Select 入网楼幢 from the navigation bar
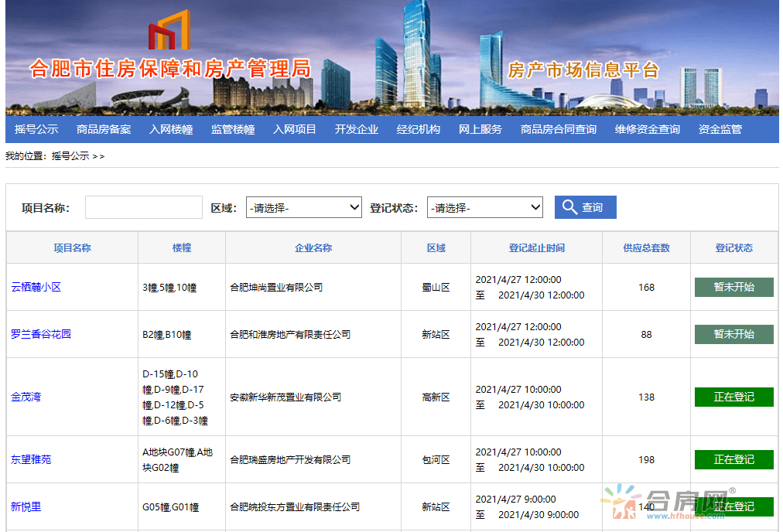The height and width of the screenshot is (532, 783). pyautogui.click(x=171, y=129)
